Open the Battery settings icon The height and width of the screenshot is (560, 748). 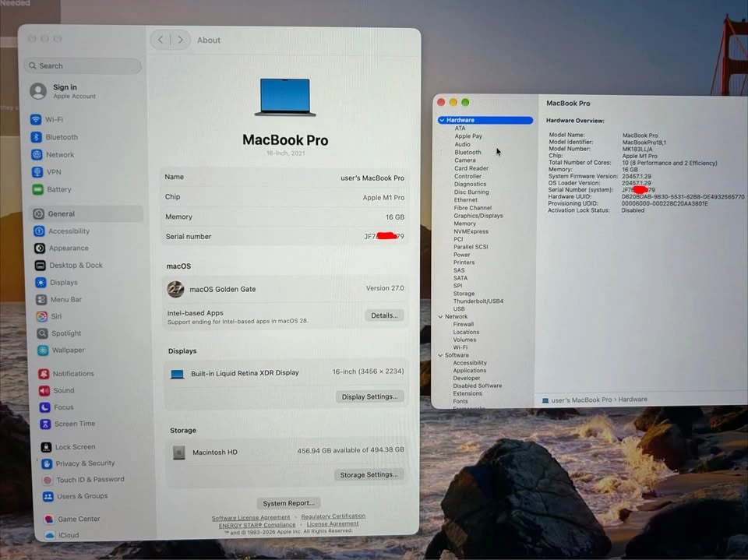click(37, 189)
